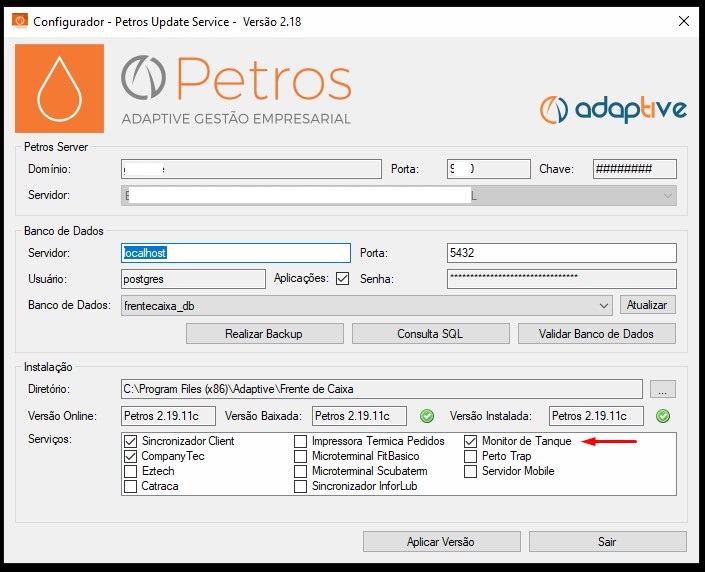Click the Banco de Dados group title

[x=64, y=231]
